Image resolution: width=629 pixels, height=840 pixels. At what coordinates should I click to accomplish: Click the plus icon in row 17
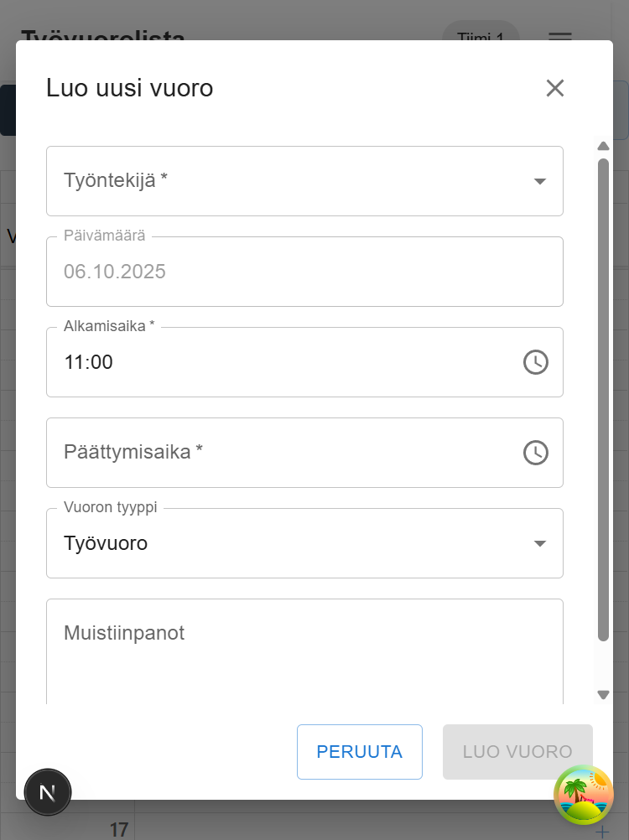point(601,832)
